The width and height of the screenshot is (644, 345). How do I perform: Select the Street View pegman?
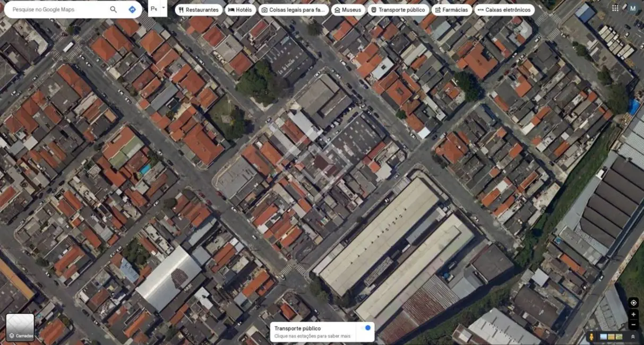(x=591, y=337)
